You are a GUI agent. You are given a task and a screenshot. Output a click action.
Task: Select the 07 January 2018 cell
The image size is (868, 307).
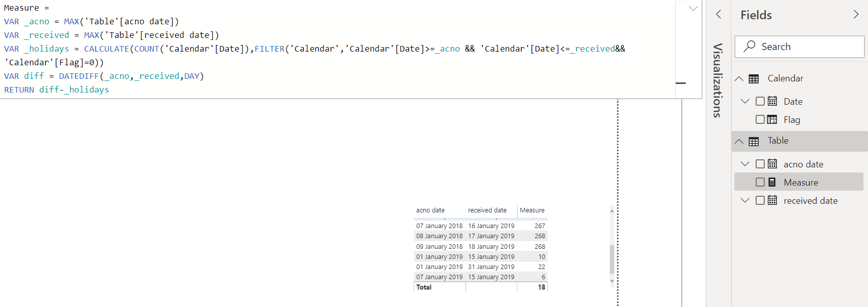click(x=439, y=226)
